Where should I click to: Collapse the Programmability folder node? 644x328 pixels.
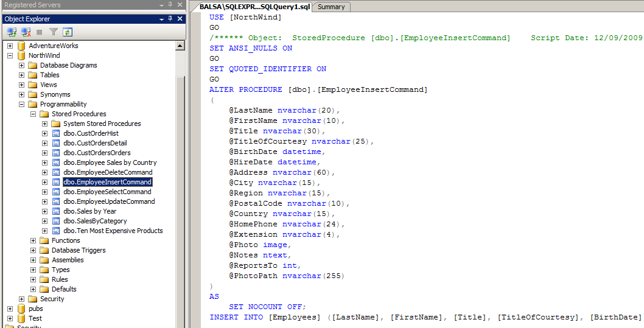click(22, 104)
